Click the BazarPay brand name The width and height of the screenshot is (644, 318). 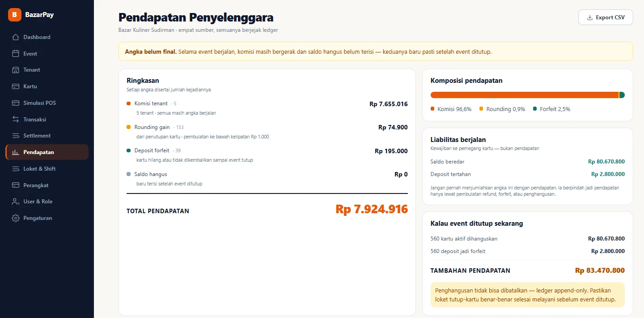(39, 15)
